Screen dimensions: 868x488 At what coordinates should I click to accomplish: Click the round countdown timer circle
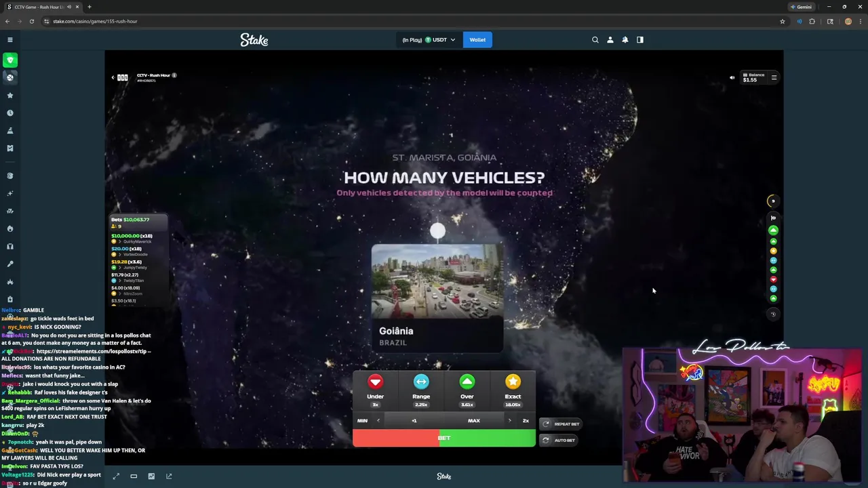[773, 201]
